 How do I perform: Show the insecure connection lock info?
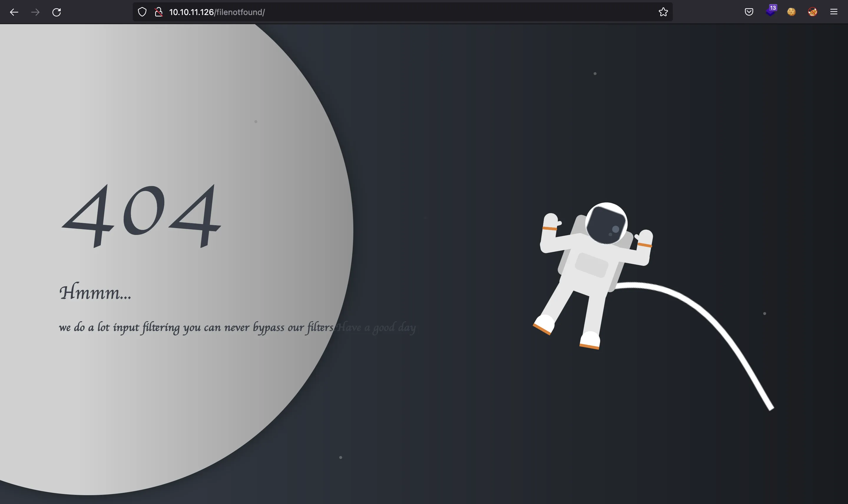tap(159, 12)
